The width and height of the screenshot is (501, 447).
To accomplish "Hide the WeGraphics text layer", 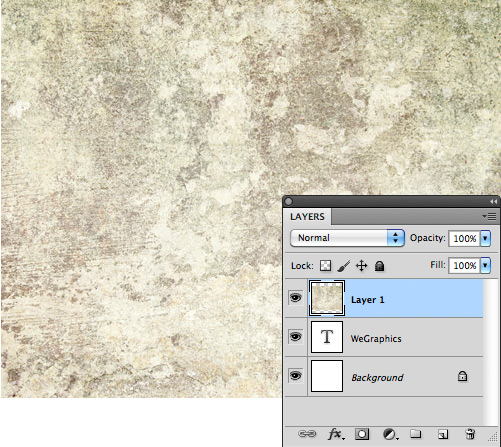I will 295,337.
